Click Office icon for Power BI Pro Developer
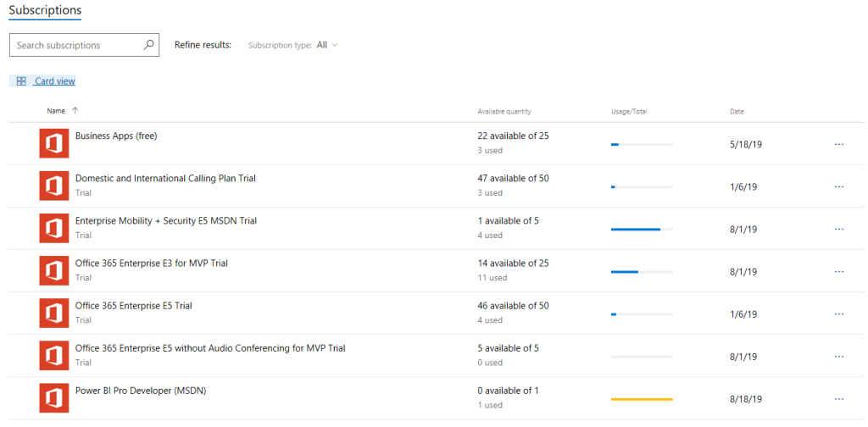 pos(54,398)
